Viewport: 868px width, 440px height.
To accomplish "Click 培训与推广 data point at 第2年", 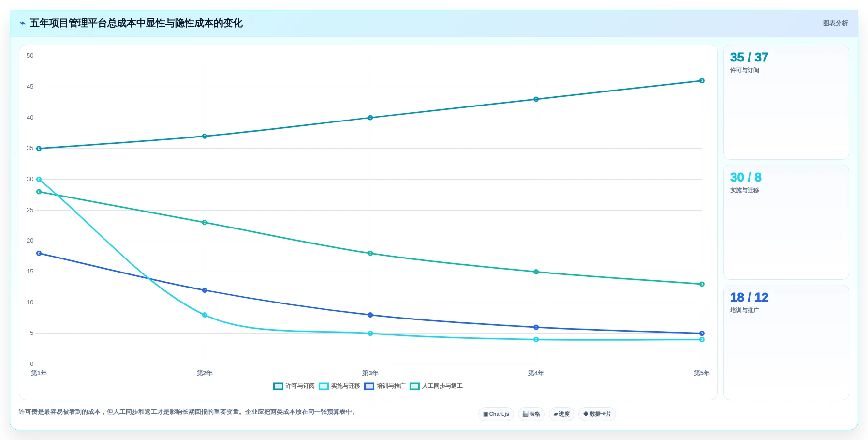I will pos(205,290).
